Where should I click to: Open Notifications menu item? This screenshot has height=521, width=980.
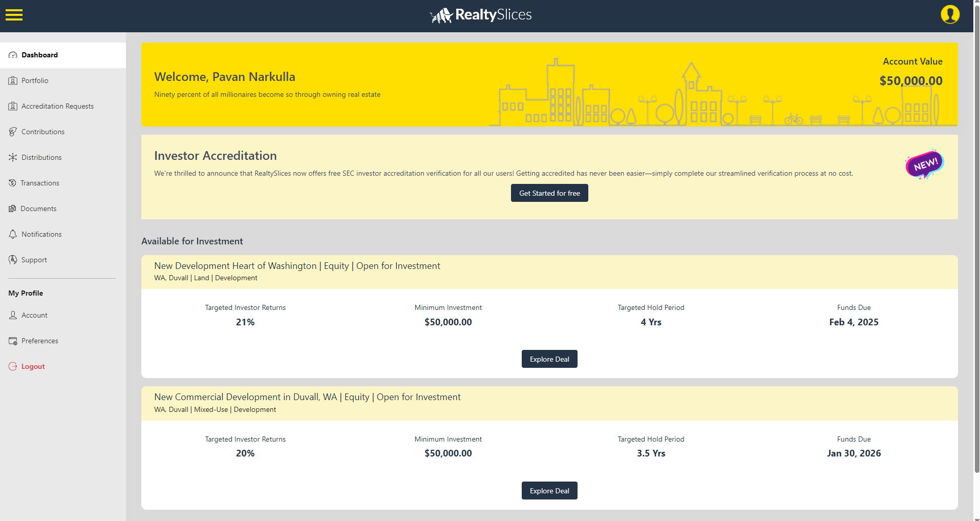63,234
